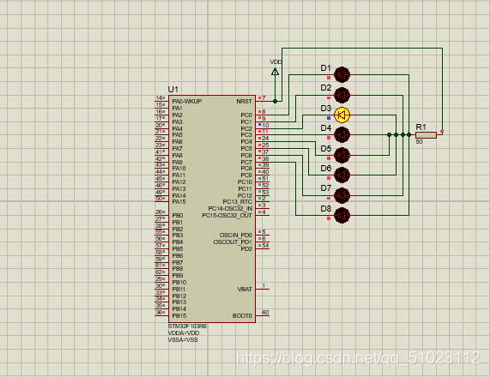Image resolution: width=490 pixels, height=377 pixels.
Task: Click the PC7 pin label
Action: pos(246,162)
